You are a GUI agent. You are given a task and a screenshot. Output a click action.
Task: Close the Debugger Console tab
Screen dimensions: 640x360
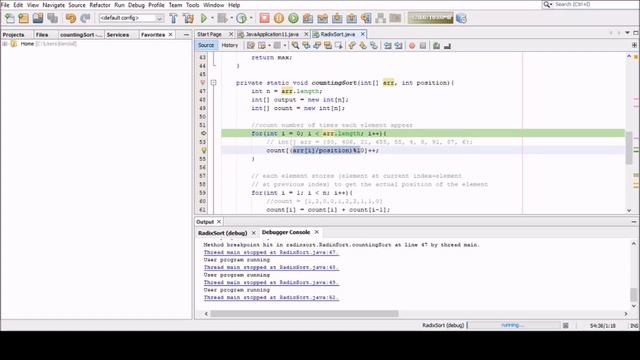(x=317, y=232)
